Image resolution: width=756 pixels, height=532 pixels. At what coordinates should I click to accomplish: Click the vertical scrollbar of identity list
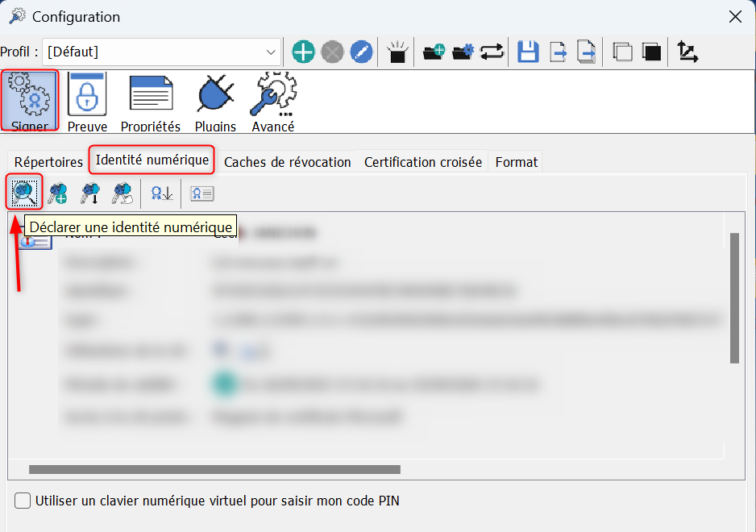[734, 298]
